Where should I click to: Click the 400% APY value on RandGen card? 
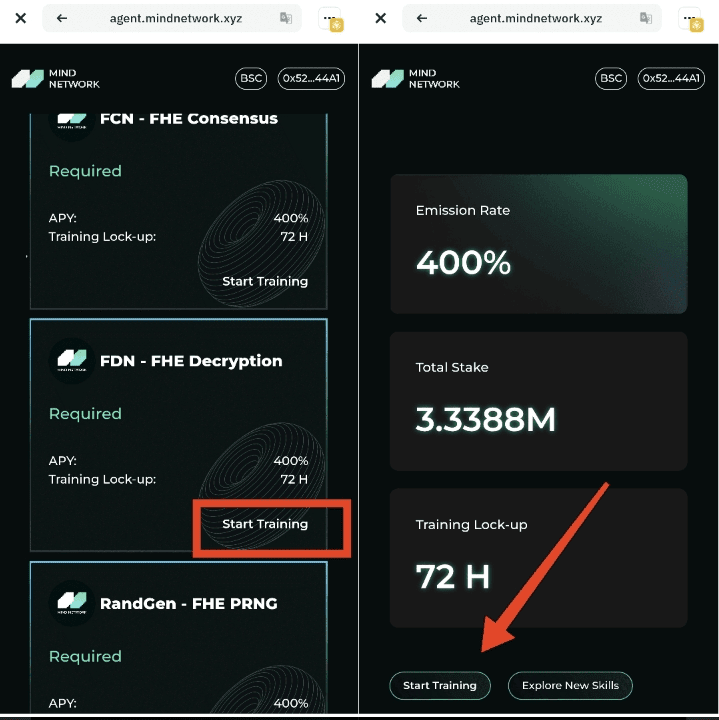[291, 703]
